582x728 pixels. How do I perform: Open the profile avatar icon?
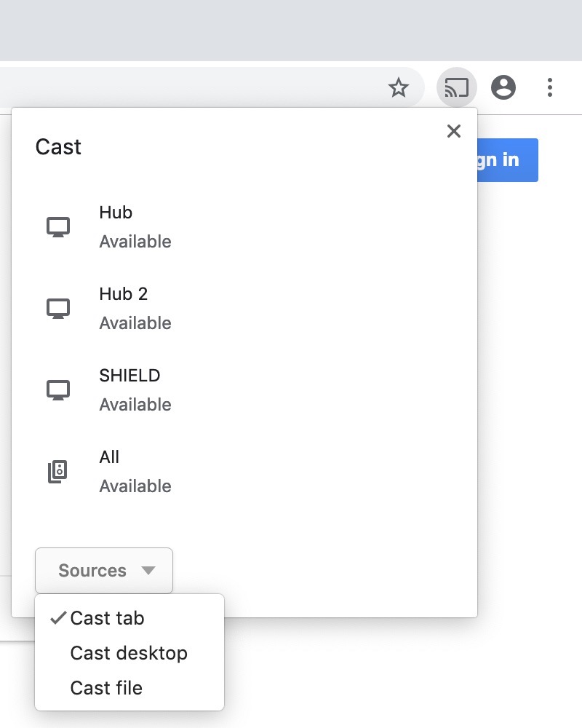tap(503, 88)
